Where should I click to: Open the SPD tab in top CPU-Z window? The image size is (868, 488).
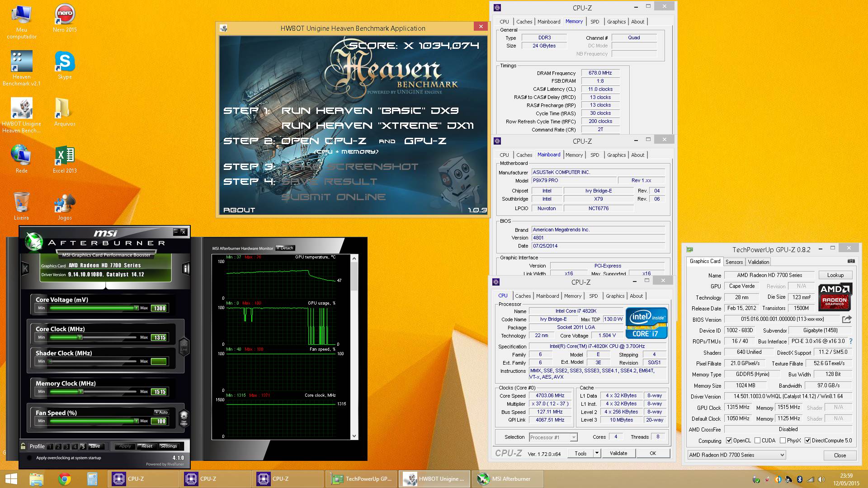click(595, 22)
